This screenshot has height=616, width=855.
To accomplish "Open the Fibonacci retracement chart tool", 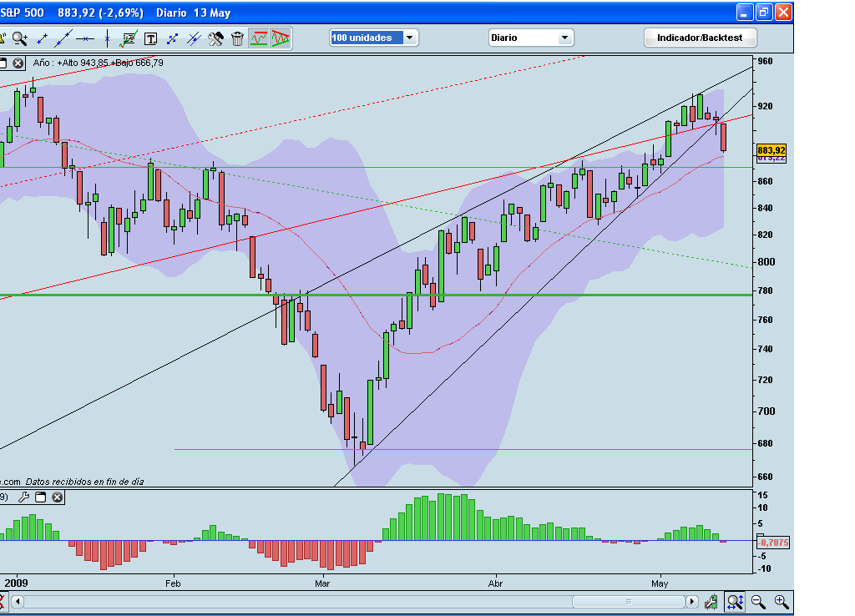I will pyautogui.click(x=129, y=38).
